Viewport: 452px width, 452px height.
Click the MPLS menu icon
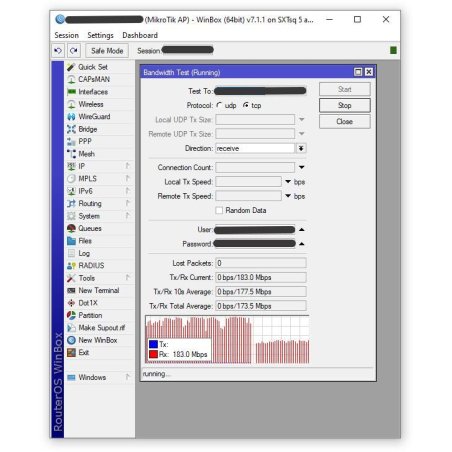(x=71, y=179)
